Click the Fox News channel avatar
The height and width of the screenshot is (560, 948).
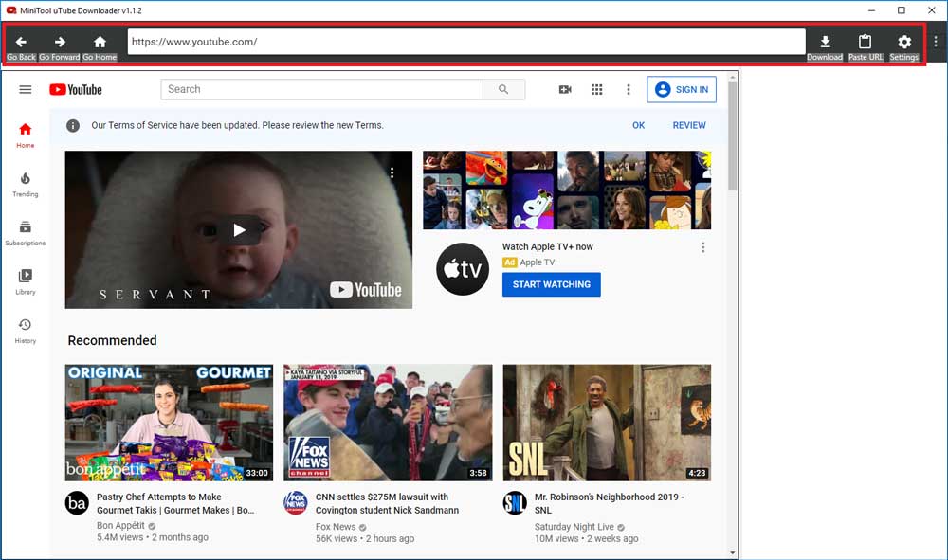296,502
